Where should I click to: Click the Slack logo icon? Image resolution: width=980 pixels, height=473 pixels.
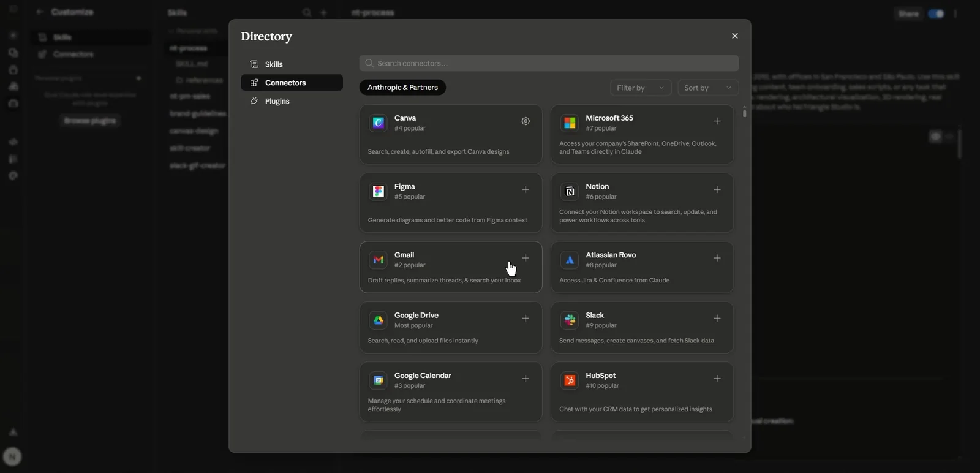click(570, 320)
